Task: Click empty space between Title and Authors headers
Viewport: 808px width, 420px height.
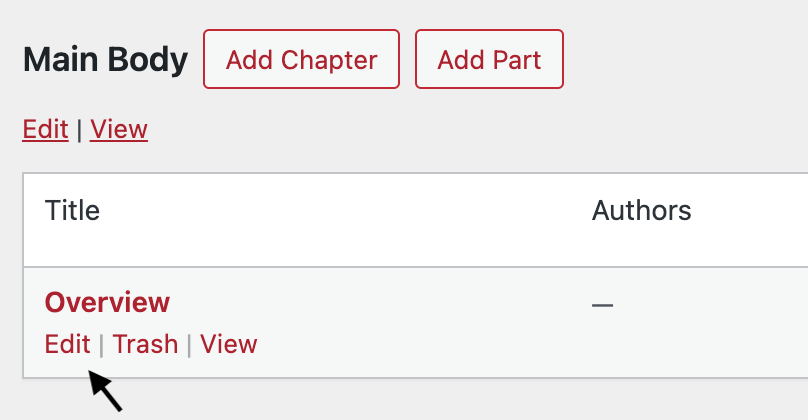Action: [340, 211]
